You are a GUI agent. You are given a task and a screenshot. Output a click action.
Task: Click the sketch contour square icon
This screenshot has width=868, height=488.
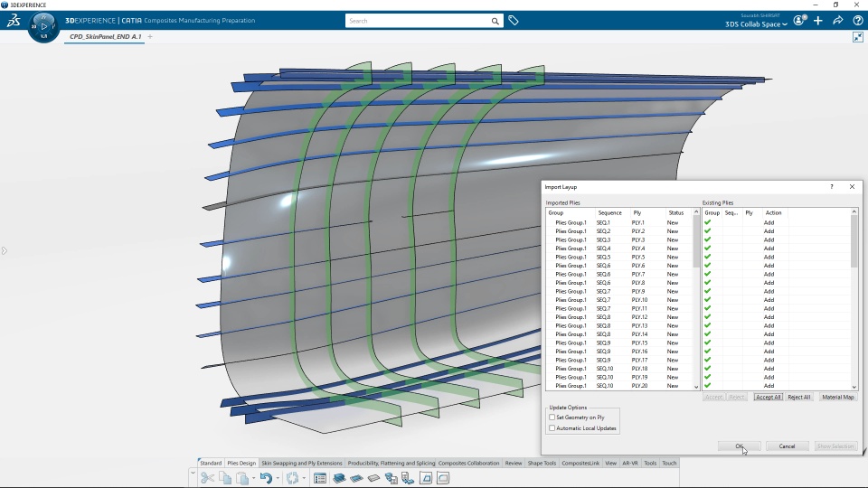pos(426,478)
